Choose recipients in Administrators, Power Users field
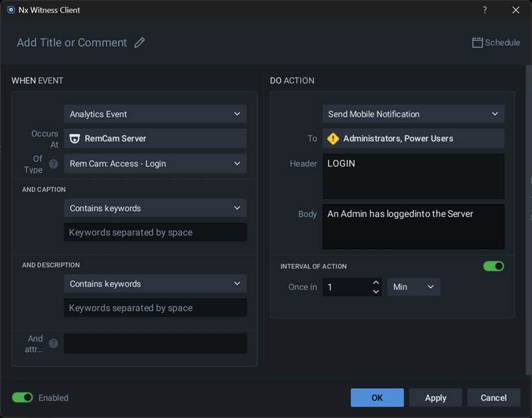 click(413, 139)
